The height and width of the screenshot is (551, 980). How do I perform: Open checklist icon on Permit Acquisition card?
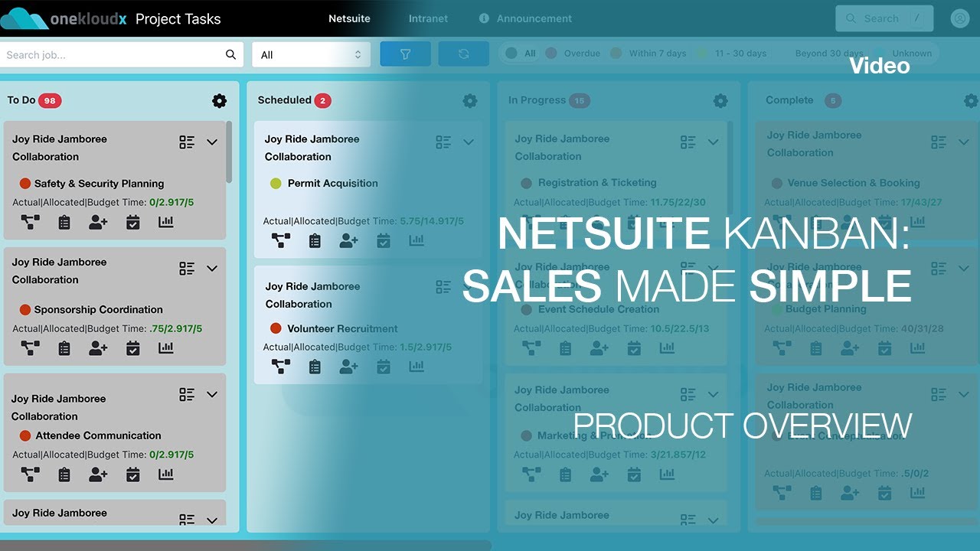pos(443,142)
